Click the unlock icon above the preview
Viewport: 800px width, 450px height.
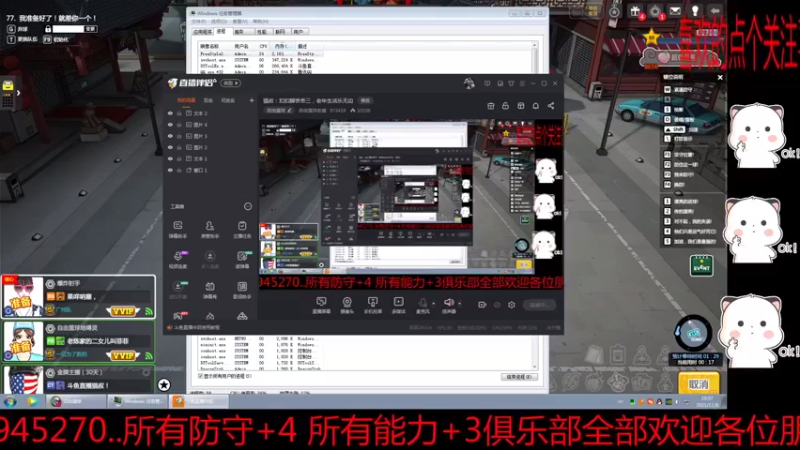(506, 106)
